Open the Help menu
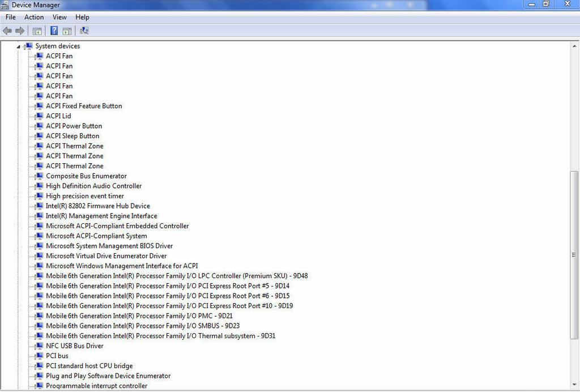 pos(82,18)
